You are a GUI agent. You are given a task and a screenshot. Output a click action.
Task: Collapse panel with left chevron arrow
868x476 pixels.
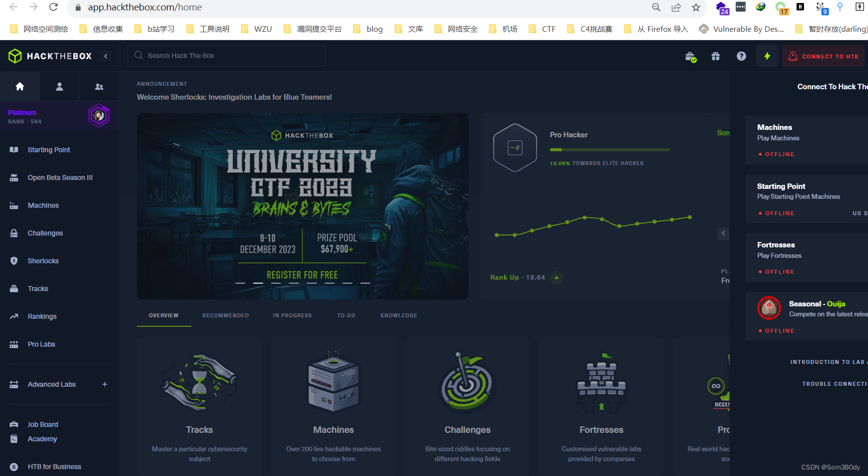(x=723, y=234)
